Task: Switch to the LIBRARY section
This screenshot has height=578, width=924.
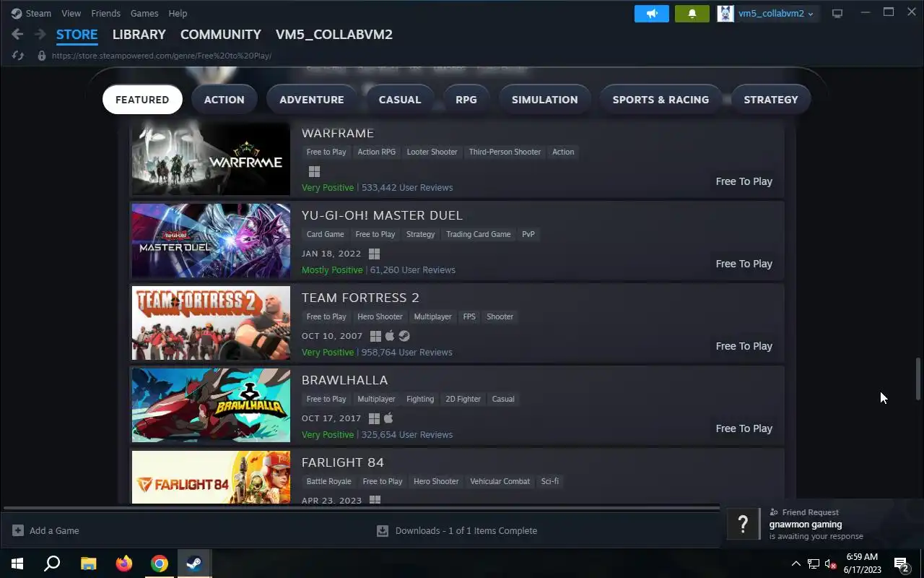Action: click(139, 34)
